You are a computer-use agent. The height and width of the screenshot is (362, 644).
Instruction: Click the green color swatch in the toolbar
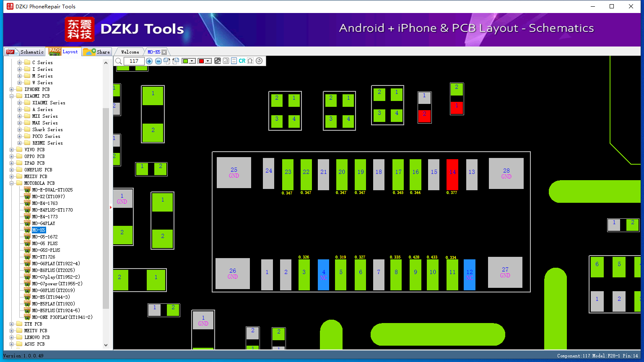(185, 61)
